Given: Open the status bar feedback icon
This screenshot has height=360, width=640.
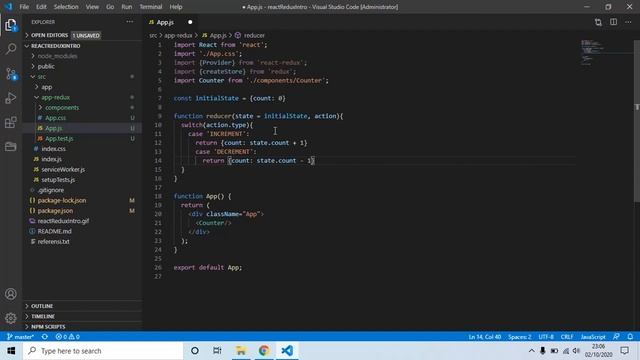Looking at the screenshot, I should [x=616, y=337].
